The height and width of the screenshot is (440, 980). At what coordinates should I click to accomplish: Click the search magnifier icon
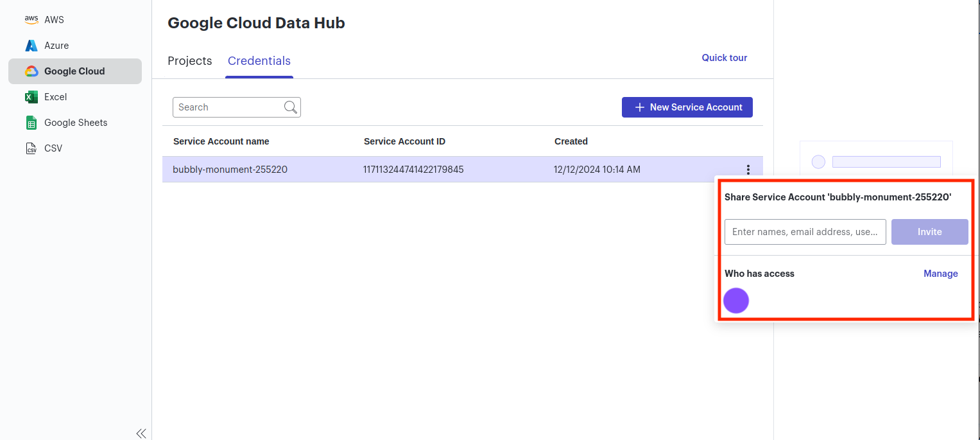tap(291, 107)
